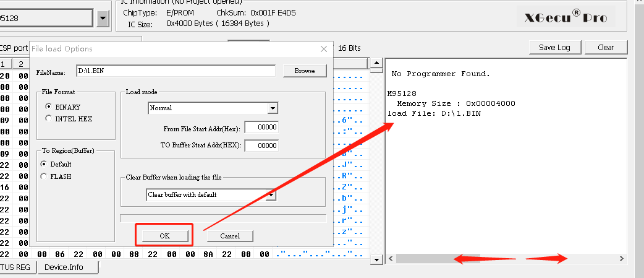Choose Default as target region
Image resolution: width=644 pixels, height=278 pixels.
[43, 164]
